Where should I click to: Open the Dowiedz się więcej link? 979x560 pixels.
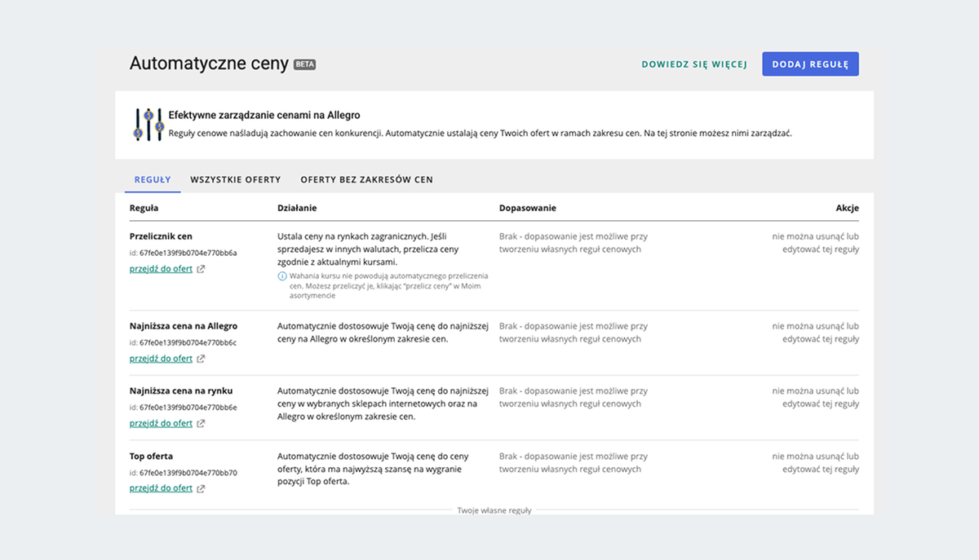coord(694,64)
